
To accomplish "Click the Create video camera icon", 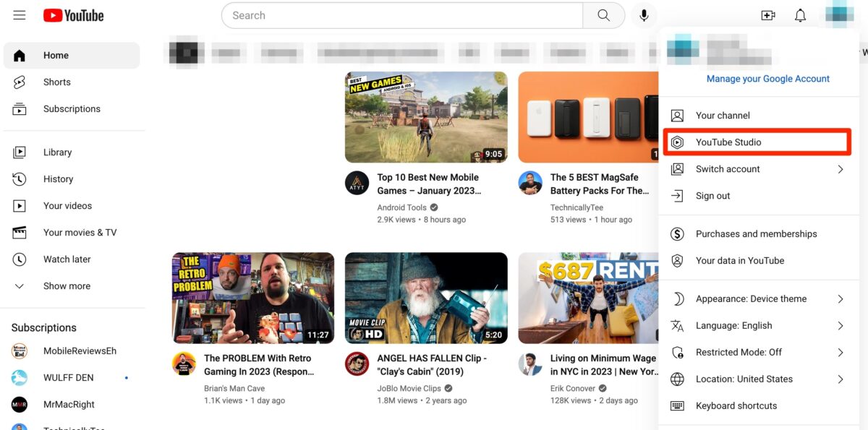I will 767,15.
